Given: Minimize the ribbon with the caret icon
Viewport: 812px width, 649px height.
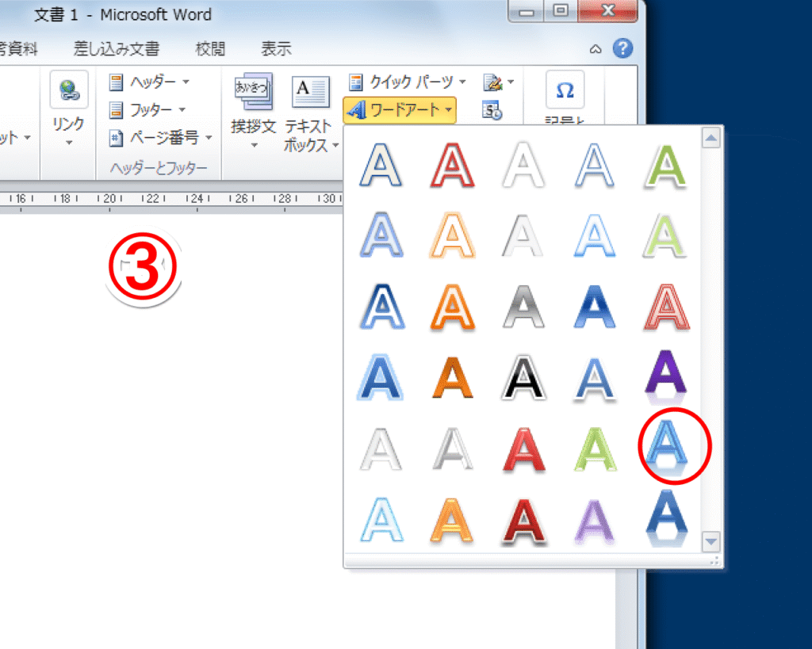Looking at the screenshot, I should coord(596,49).
